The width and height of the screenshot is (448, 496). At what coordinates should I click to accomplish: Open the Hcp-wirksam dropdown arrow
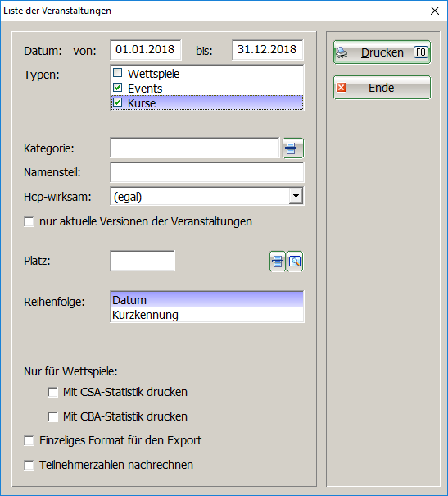click(296, 196)
